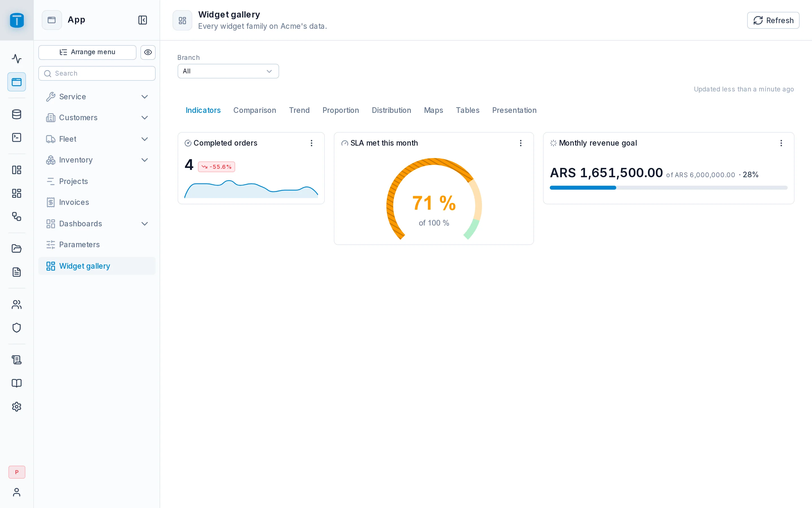This screenshot has height=508, width=812.
Task: Open the Branch dropdown set to All
Action: point(228,71)
